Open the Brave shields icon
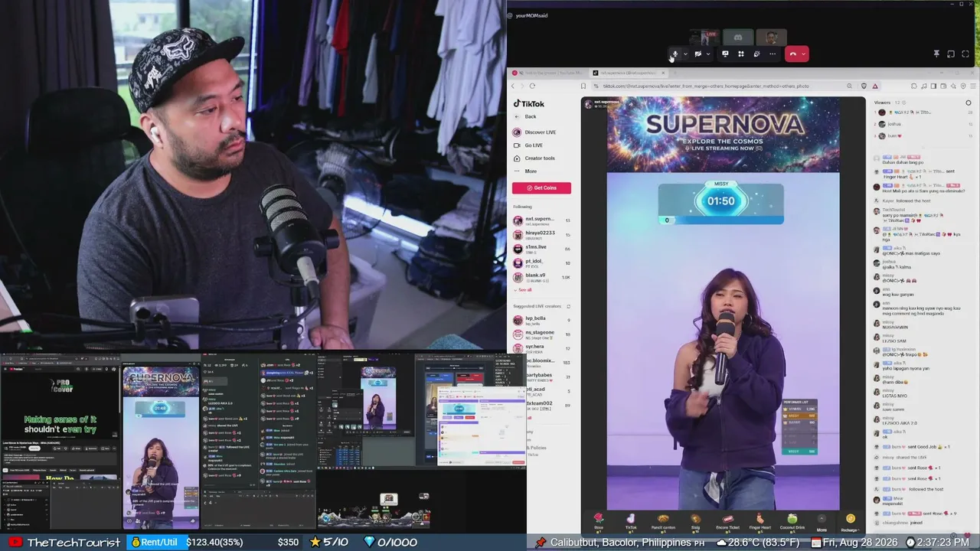Screen dimensions: 980x551 (x=864, y=86)
